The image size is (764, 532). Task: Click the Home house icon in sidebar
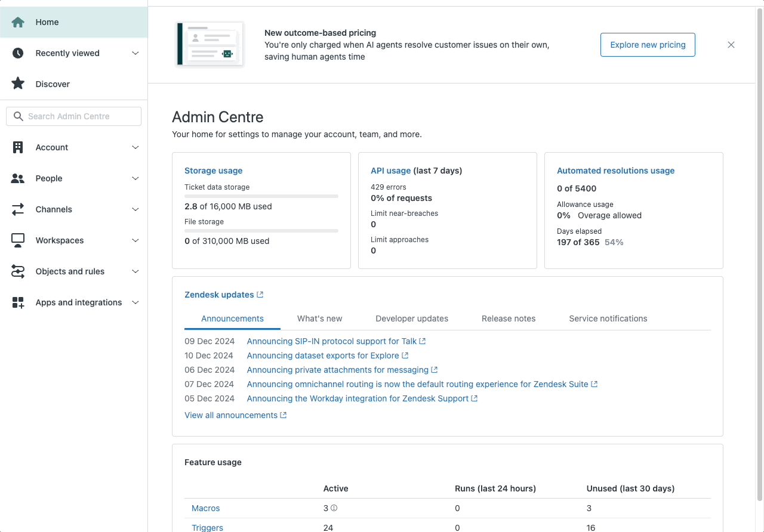[x=18, y=22]
